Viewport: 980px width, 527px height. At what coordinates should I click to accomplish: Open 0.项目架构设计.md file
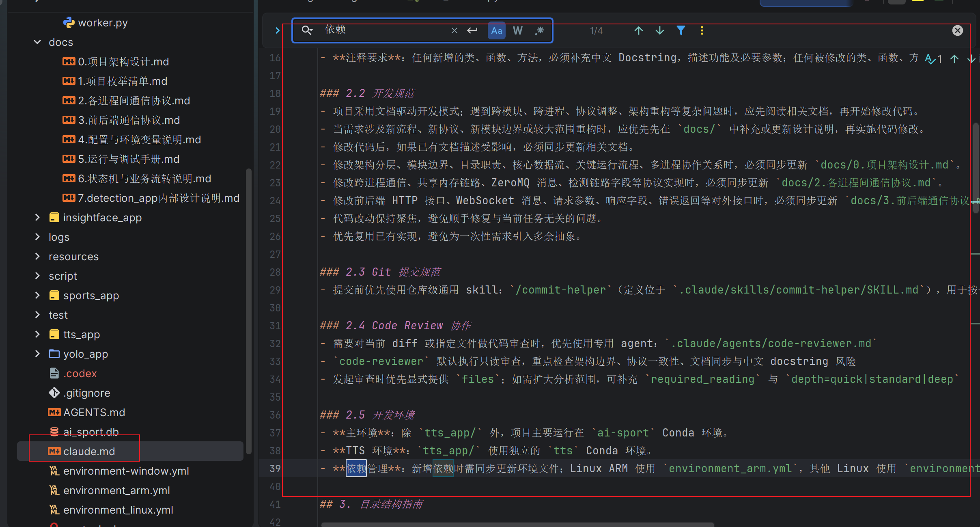tap(123, 62)
